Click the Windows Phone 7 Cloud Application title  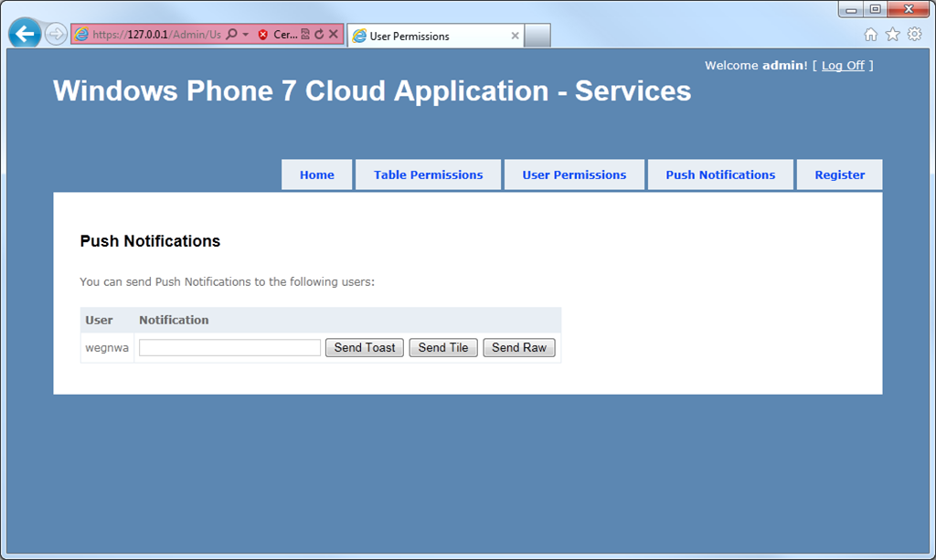pyautogui.click(x=372, y=91)
